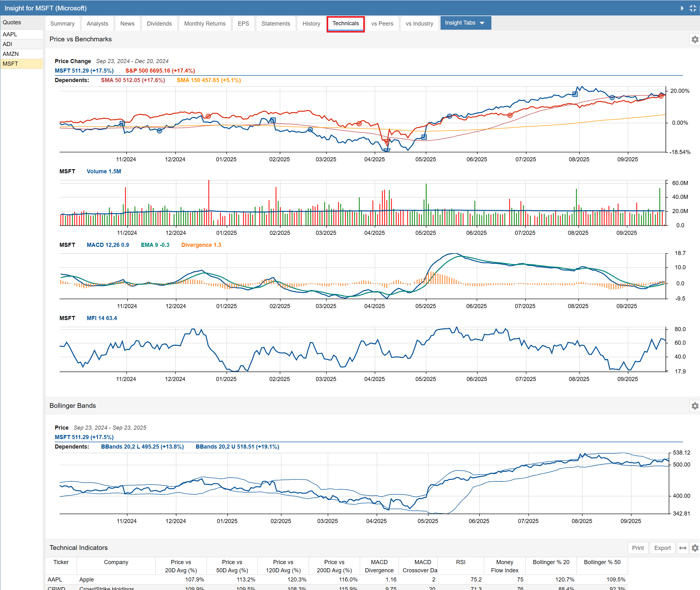Click the inverted triangle marker near 04/2025
Image resolution: width=700 pixels, height=590 pixels.
387,150
